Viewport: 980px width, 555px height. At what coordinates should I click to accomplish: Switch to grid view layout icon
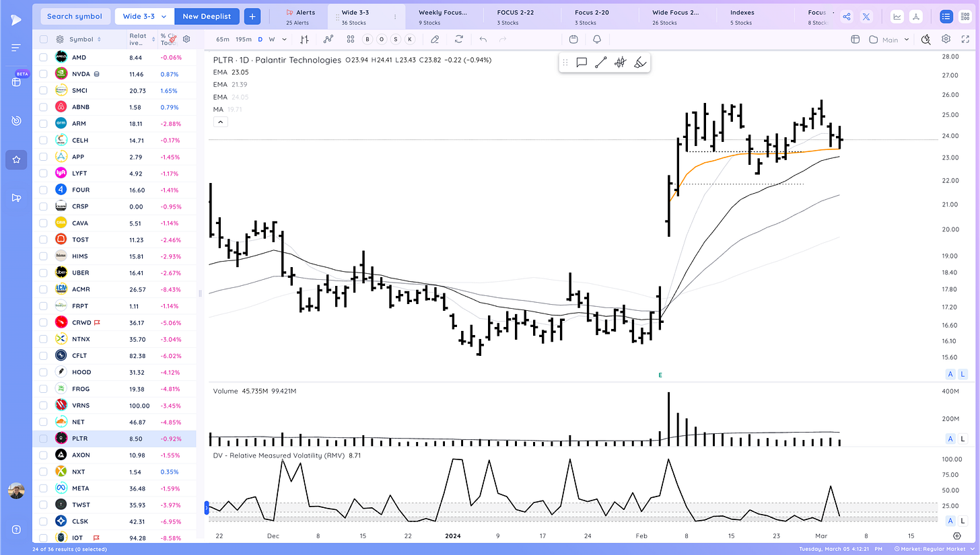(x=965, y=17)
